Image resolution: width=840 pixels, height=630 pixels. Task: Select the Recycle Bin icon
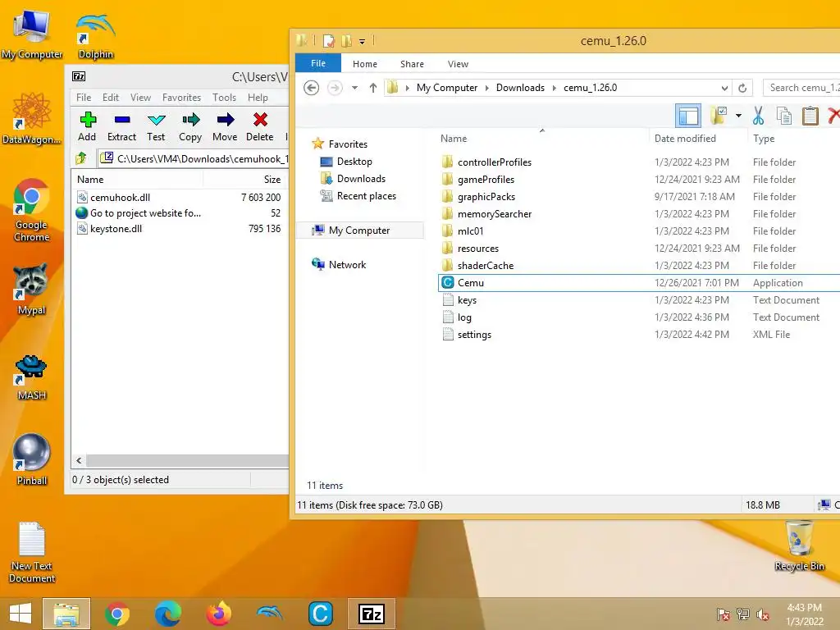click(x=799, y=546)
